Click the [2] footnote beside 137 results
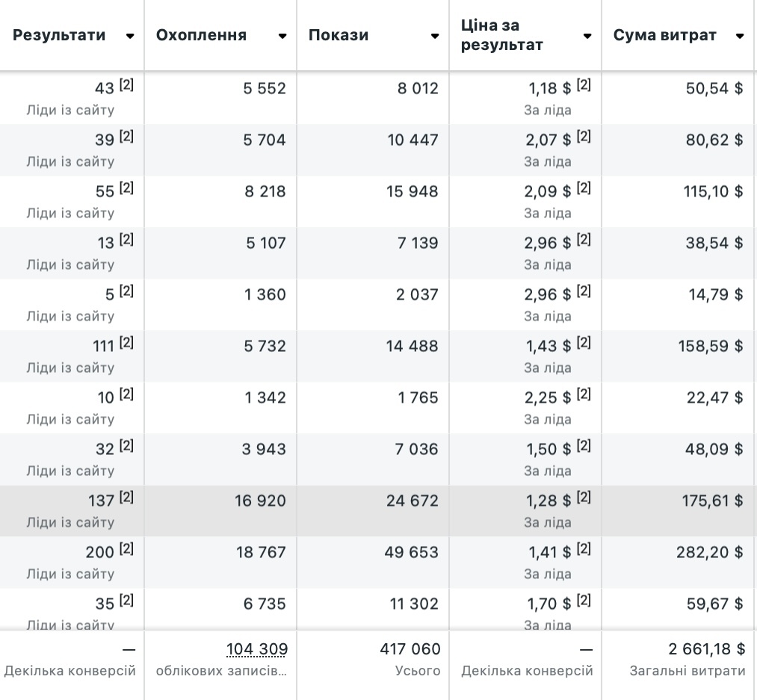 click(x=126, y=498)
